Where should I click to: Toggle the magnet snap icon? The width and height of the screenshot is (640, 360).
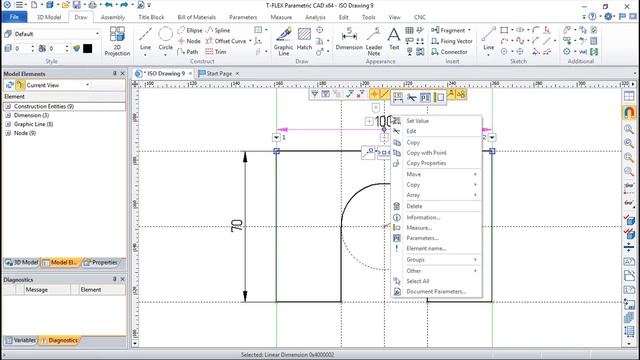coord(629,112)
